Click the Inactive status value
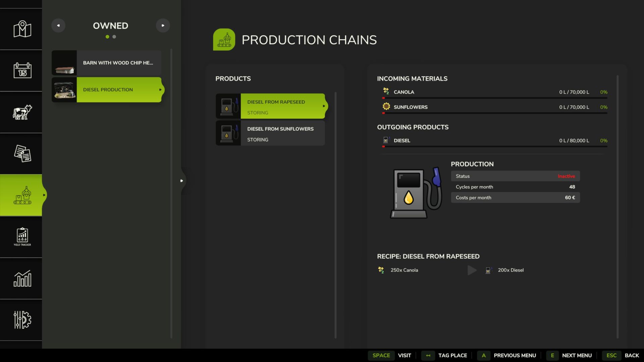 [566, 176]
